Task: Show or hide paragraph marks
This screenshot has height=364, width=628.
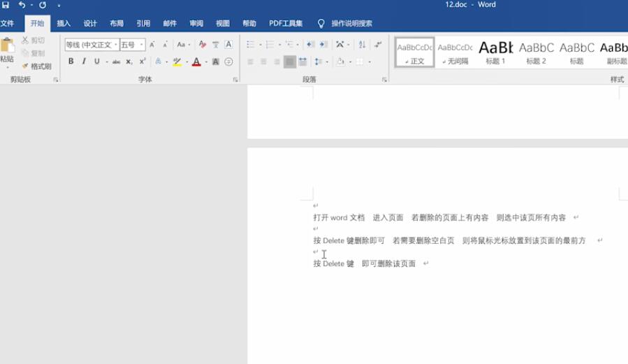Action: point(378,45)
